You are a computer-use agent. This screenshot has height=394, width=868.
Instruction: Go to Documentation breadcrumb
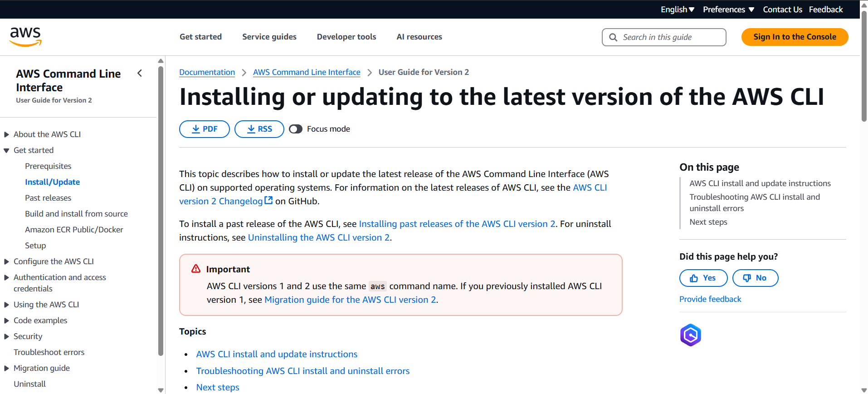pos(207,72)
